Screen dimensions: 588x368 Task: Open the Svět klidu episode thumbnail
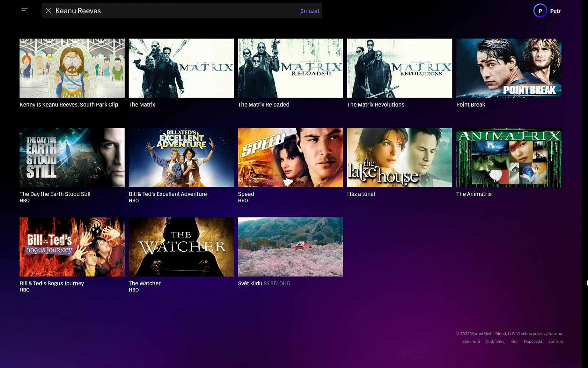290,247
